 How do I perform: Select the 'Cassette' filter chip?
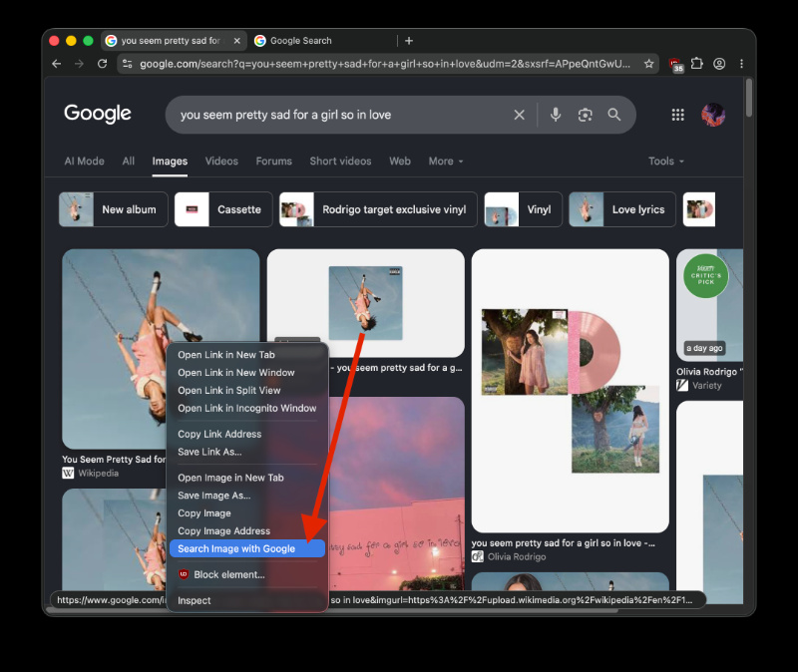click(223, 209)
